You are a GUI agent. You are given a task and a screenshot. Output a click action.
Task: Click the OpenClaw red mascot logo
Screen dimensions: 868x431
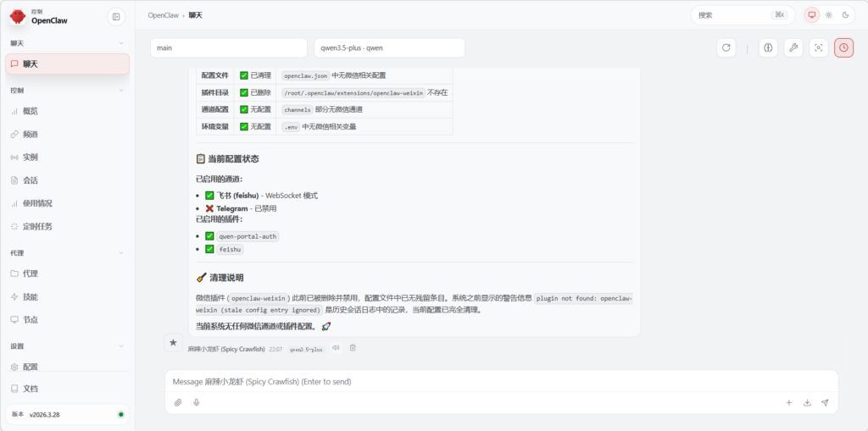point(18,17)
